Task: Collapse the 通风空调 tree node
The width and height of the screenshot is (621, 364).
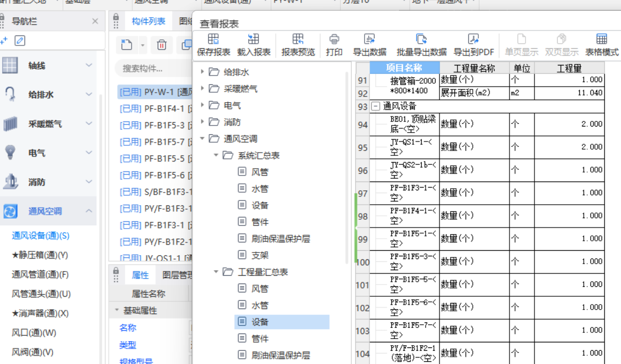Action: point(202,139)
